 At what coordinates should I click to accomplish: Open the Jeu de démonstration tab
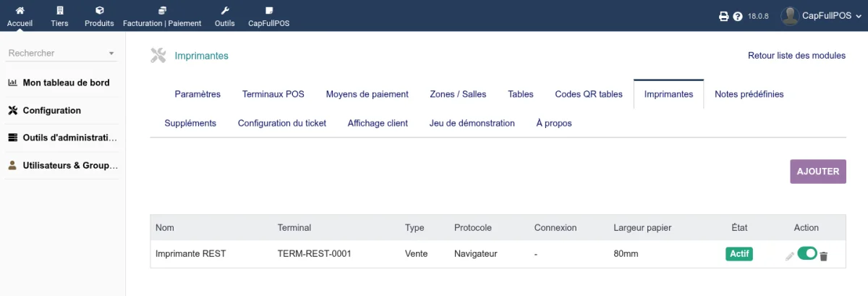pos(472,123)
